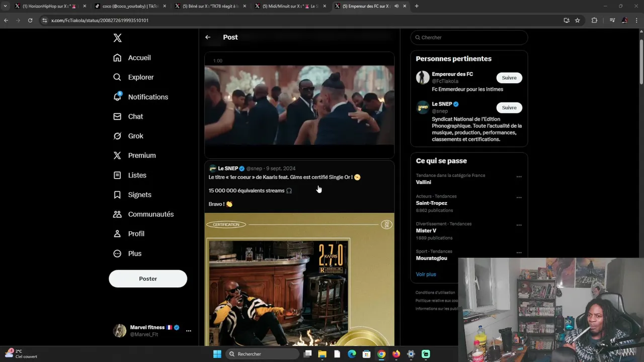Open the Plus more-options icon
The height and width of the screenshot is (362, 644).
pos(117,253)
